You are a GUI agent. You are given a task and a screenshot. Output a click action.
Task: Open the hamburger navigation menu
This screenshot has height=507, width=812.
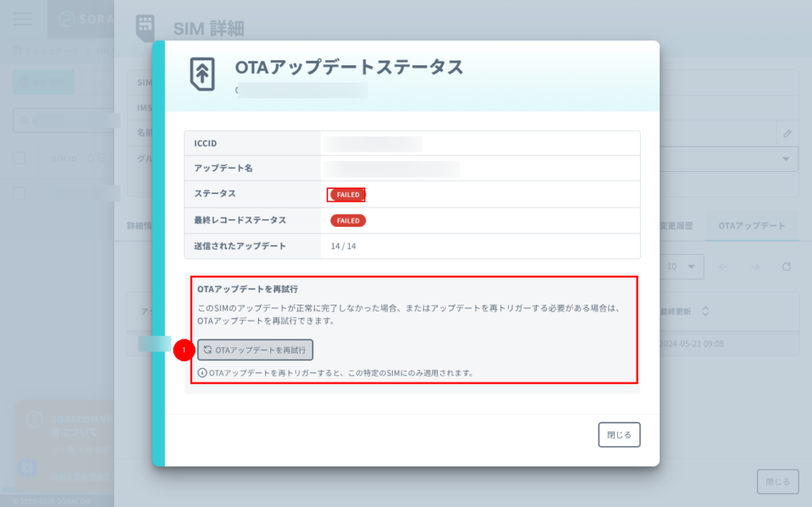click(x=21, y=19)
